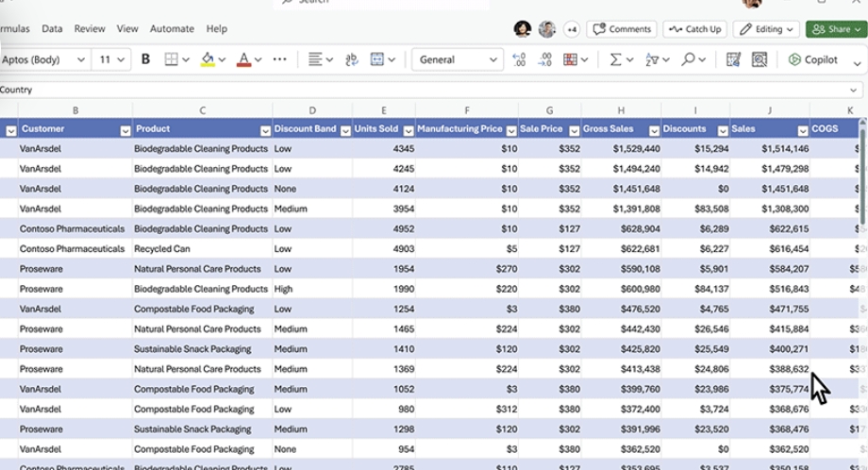Click the red font color icon

[x=243, y=59]
